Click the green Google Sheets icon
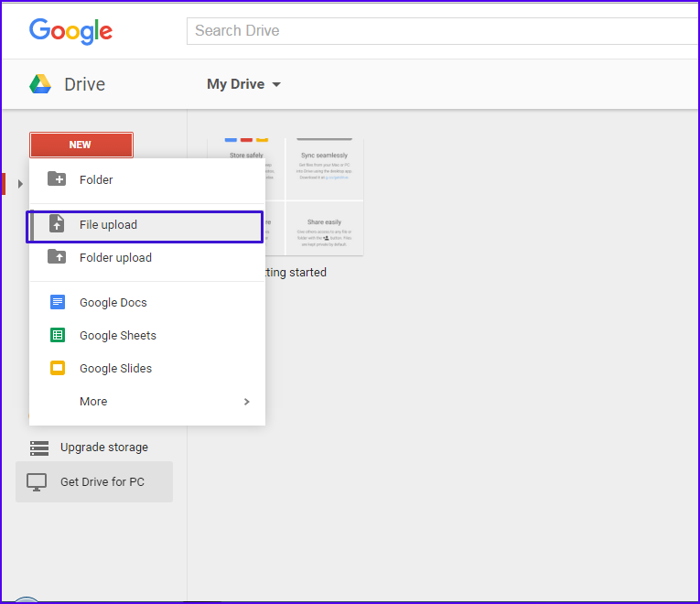The width and height of the screenshot is (700, 604). pyautogui.click(x=58, y=335)
